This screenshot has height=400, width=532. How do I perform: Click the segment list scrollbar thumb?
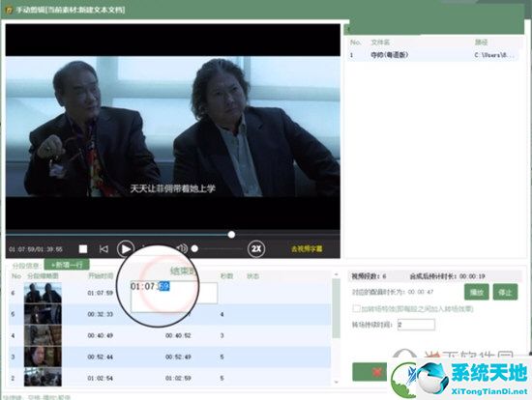point(336,308)
